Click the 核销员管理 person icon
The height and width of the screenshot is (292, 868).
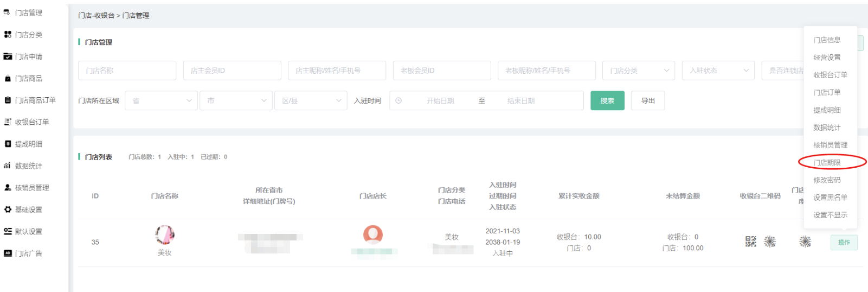tap(8, 188)
